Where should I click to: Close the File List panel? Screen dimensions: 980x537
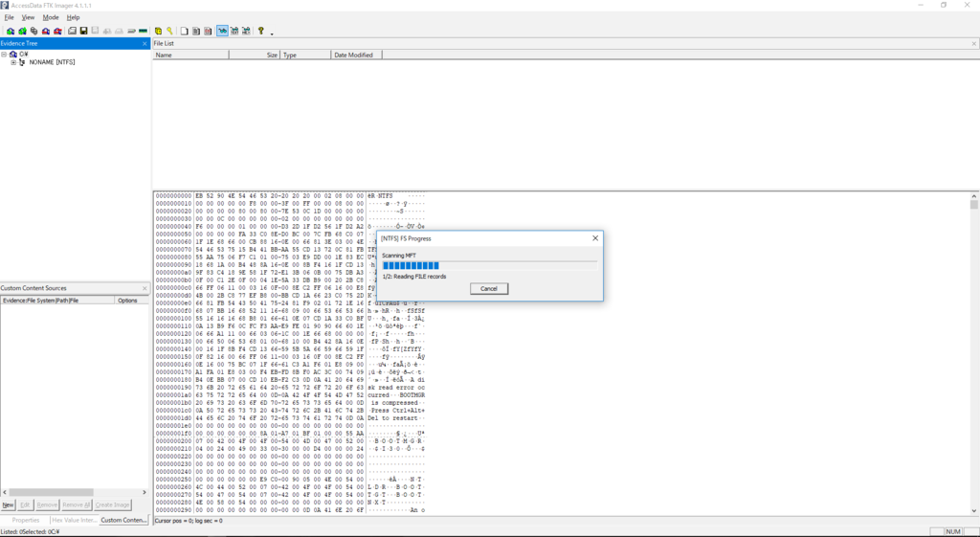pos(973,44)
